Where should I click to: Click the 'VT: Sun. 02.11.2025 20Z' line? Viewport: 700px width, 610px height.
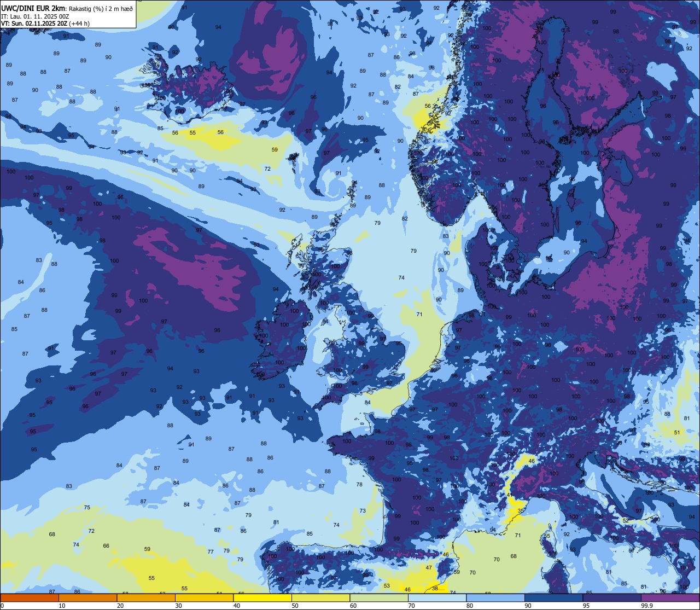(x=34, y=24)
